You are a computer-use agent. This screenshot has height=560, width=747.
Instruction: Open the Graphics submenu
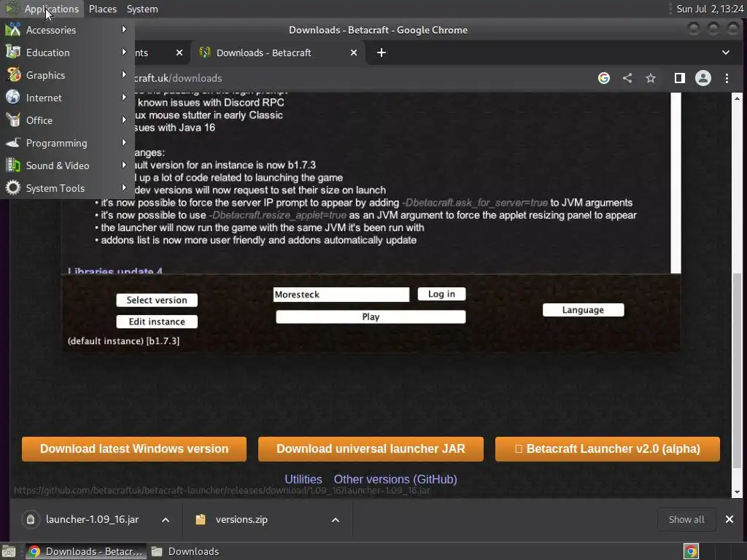click(66, 75)
